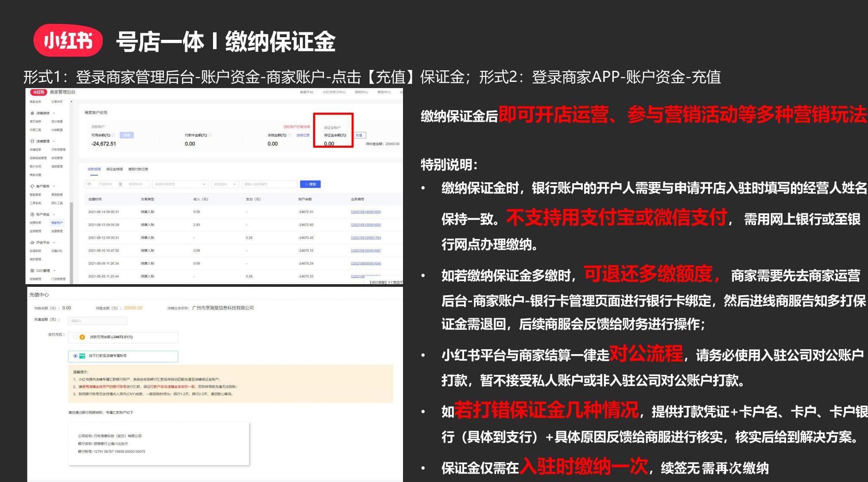Click the 店铺管理 shop icon in sidebar
Image resolution: width=868 pixels, height=482 pixels.
[32, 141]
